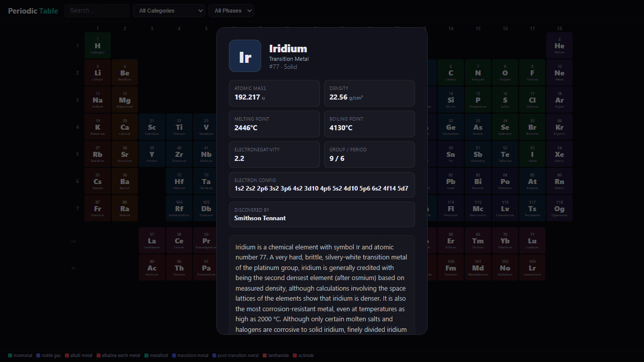Select the Lanthanum element tile
This screenshot has height=362, width=644.
152,240
